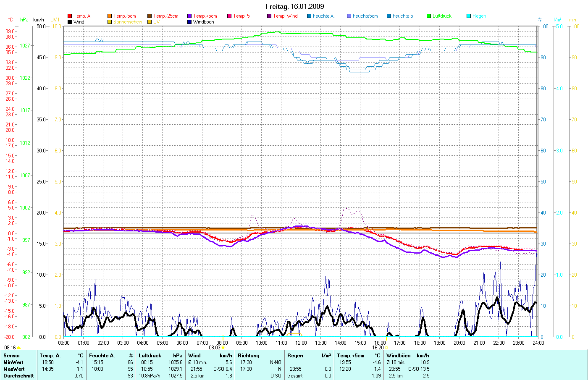Click the green Luftdruck legend swatch
Viewport: 588px width, 380px height.
[429, 16]
